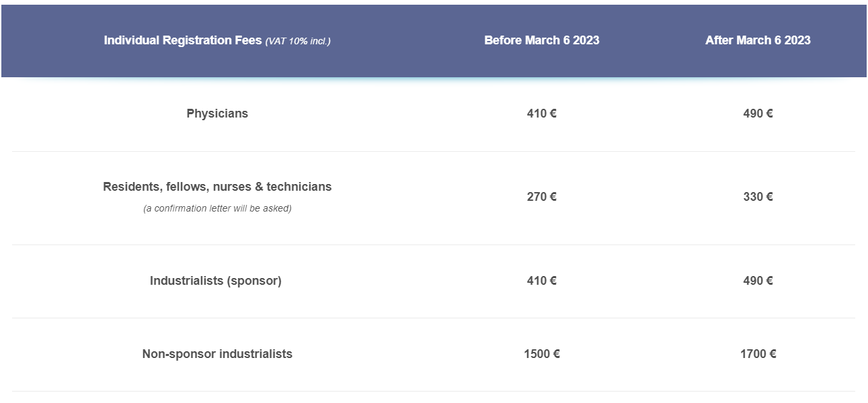Click the Before March 6 2023 column header
This screenshot has height=403, width=868.
(541, 40)
